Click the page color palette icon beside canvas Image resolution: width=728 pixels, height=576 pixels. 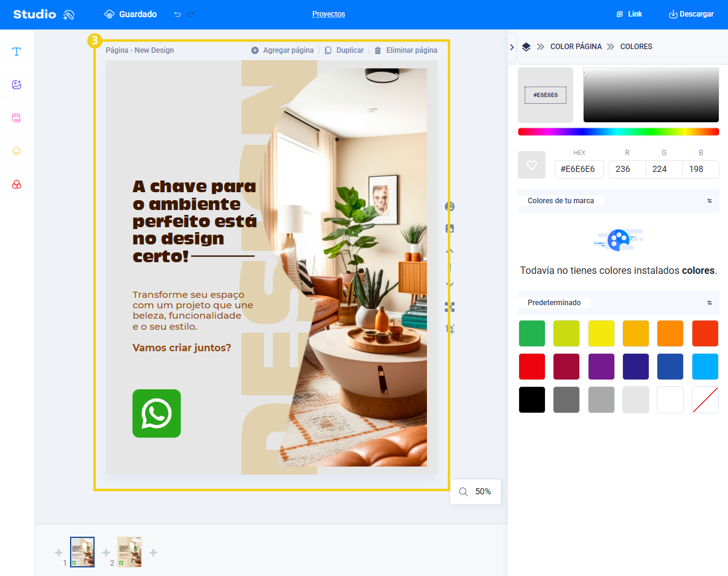(x=450, y=206)
